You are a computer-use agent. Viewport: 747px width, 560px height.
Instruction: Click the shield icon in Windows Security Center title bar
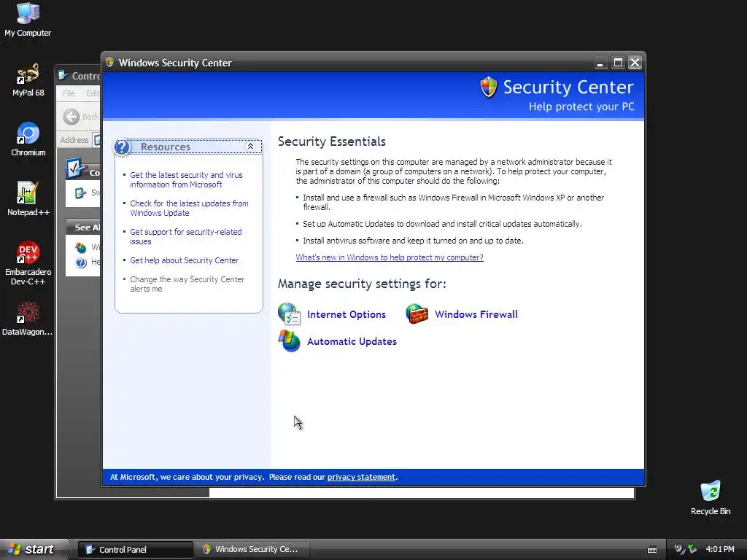(x=110, y=63)
